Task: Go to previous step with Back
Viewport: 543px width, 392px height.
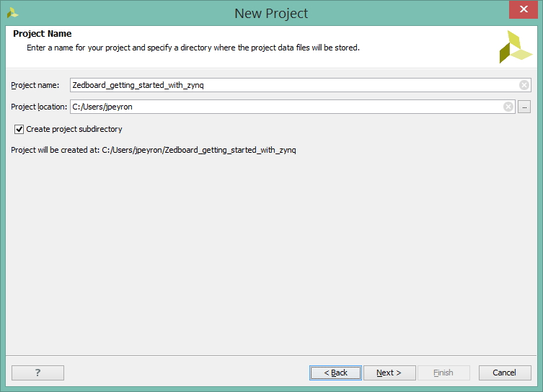Action: pos(335,373)
